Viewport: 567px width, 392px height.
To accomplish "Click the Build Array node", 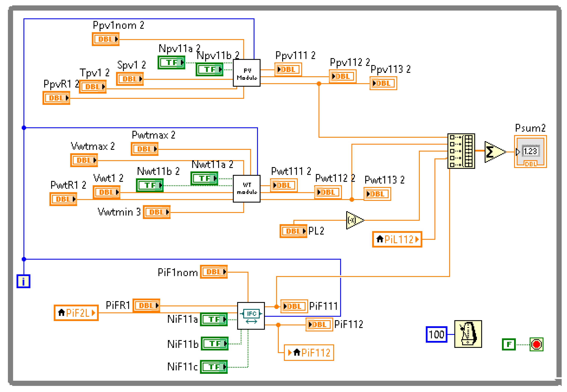I will coord(461,151).
